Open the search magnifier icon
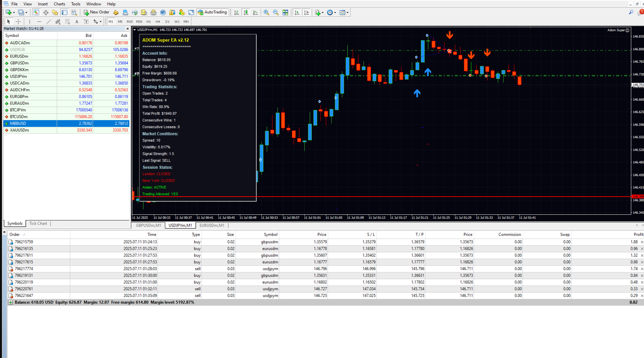Image resolution: width=644 pixels, height=358 pixels. tap(631, 12)
